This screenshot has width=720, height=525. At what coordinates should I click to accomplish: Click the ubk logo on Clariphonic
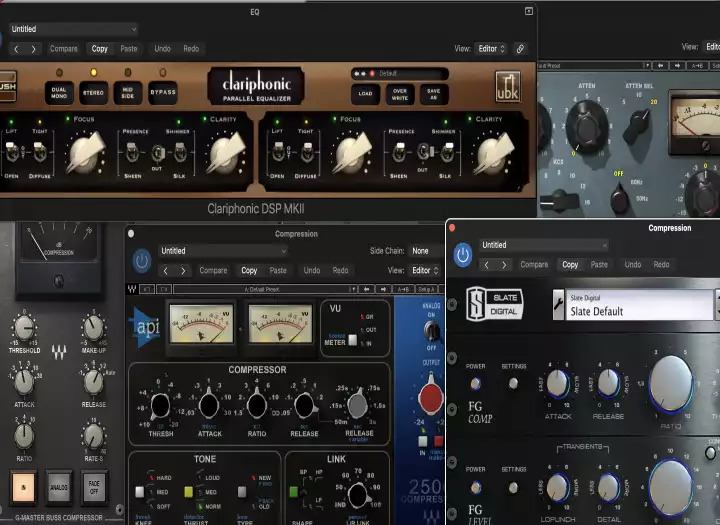click(507, 86)
